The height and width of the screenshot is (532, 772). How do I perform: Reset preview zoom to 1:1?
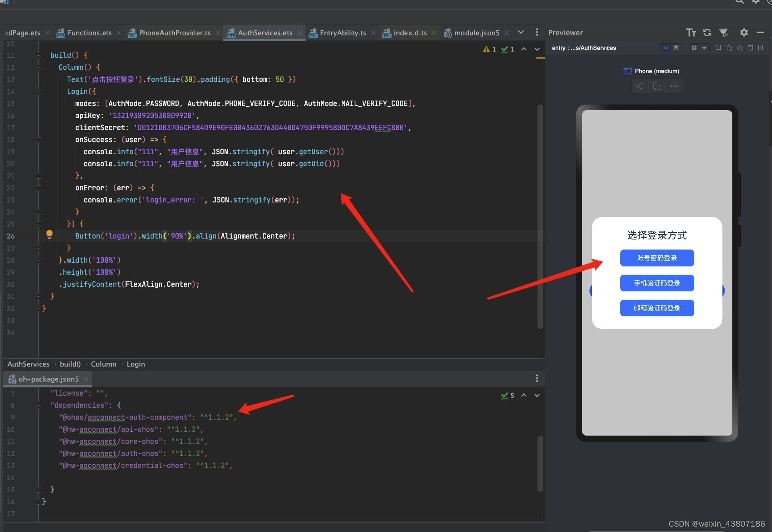coord(760,48)
